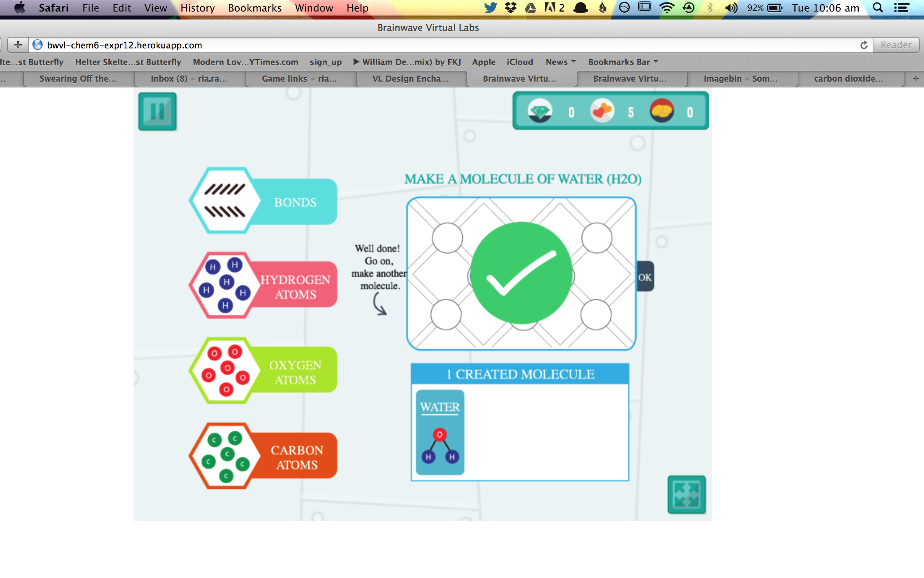Select the Water molecule card
Image resolution: width=924 pixels, height=578 pixels.
[x=440, y=432]
